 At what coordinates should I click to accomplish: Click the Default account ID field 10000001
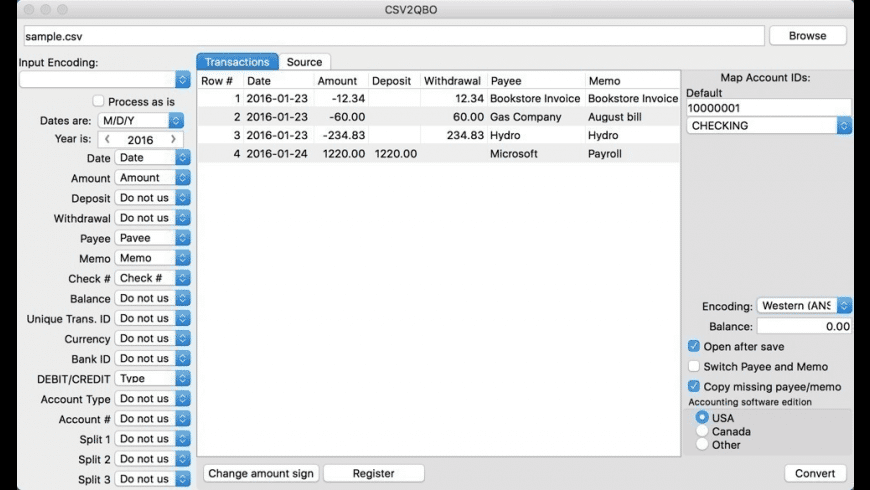pos(768,108)
